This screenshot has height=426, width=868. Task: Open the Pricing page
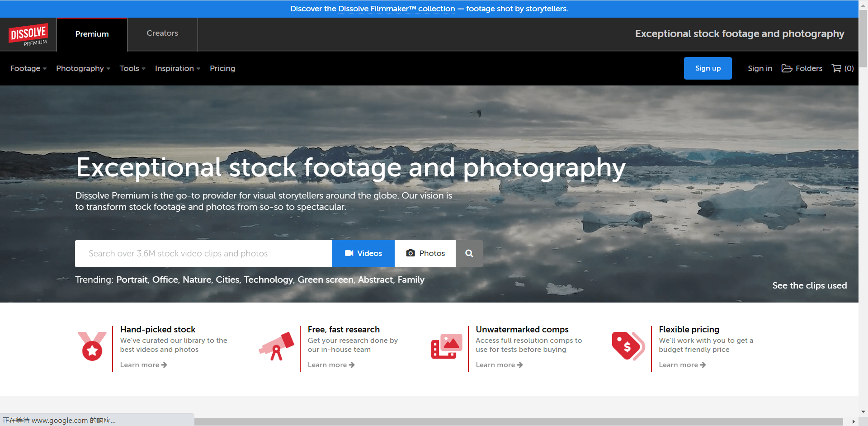click(x=222, y=68)
